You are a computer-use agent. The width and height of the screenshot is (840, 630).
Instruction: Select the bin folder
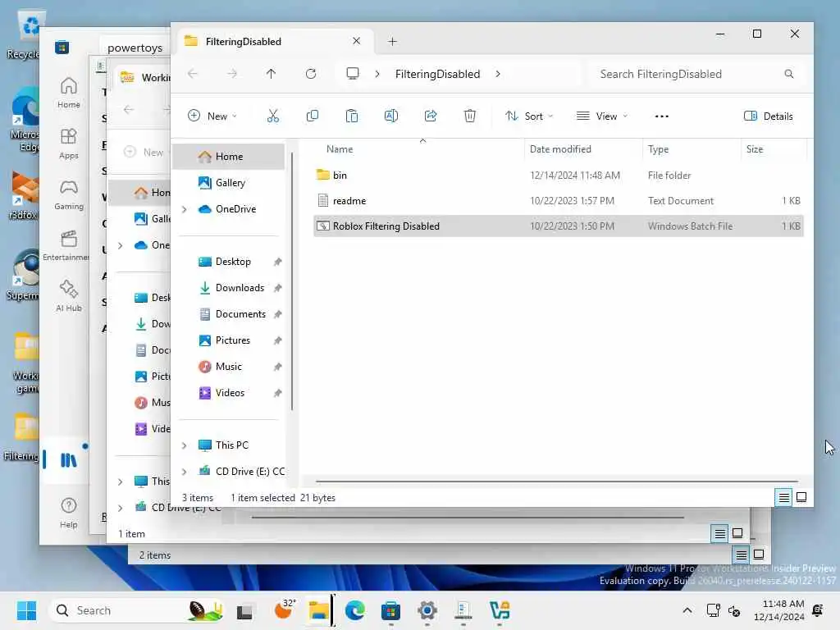pyautogui.click(x=558, y=176)
